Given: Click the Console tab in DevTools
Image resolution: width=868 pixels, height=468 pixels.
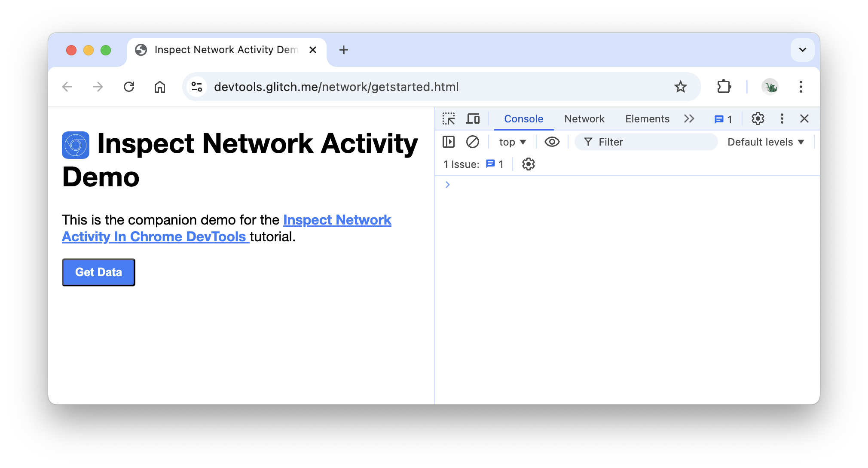Looking at the screenshot, I should pyautogui.click(x=523, y=119).
